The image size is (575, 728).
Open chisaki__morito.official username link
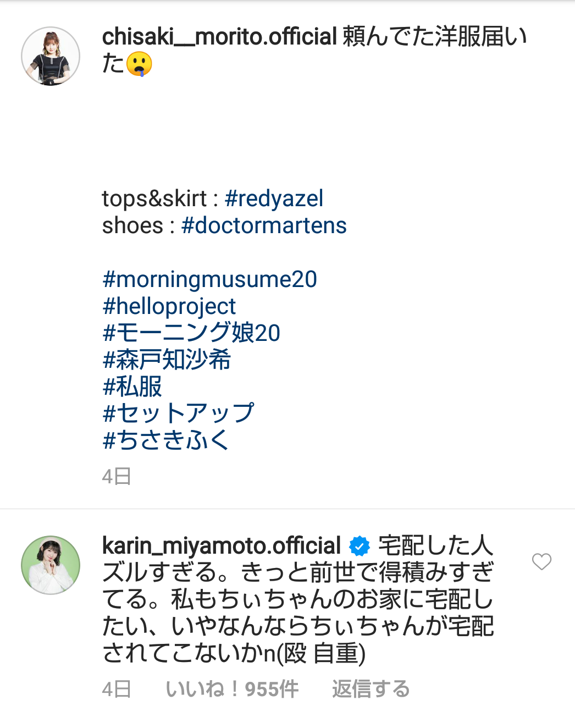tap(219, 37)
